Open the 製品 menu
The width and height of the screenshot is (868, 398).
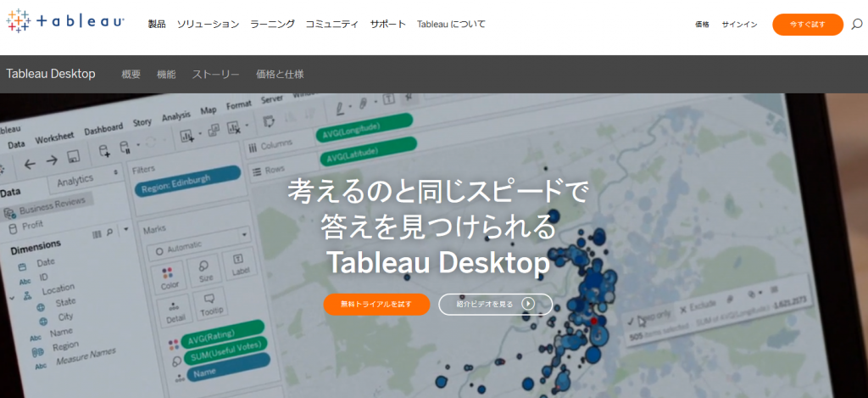tap(157, 24)
